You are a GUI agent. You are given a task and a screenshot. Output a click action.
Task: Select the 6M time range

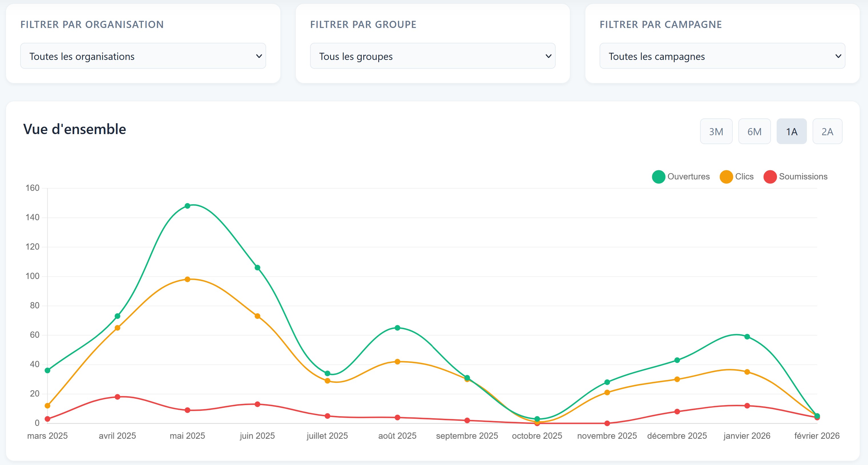point(754,131)
